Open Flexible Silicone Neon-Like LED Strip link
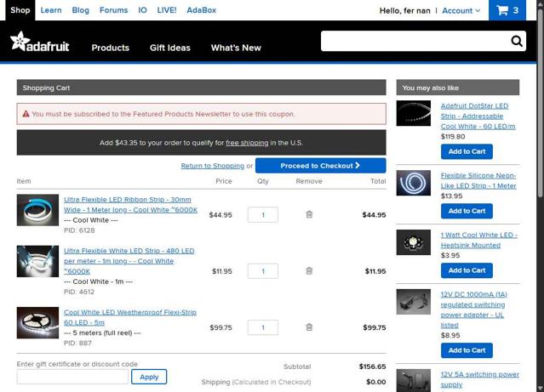This screenshot has height=392, width=544. click(x=478, y=180)
